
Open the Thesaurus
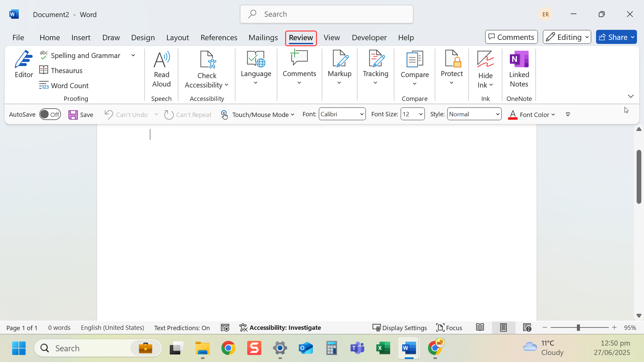[x=61, y=70]
